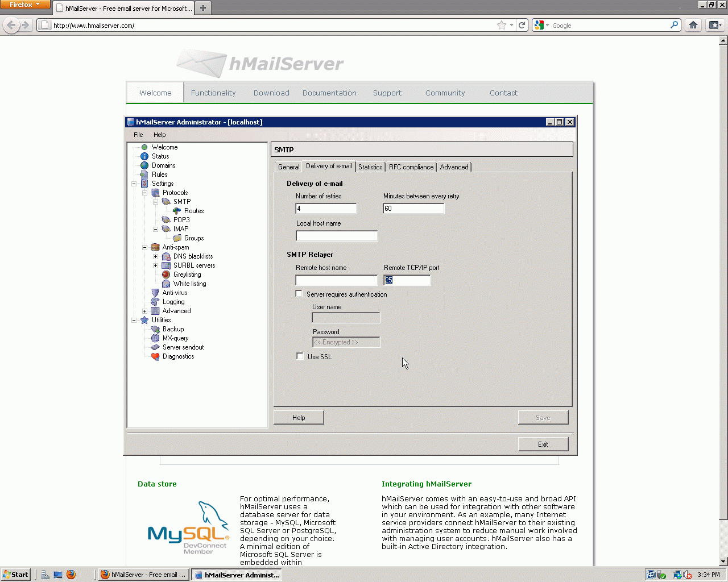The width and height of the screenshot is (728, 582).
Task: Open the Backup icon
Action: [155, 329]
